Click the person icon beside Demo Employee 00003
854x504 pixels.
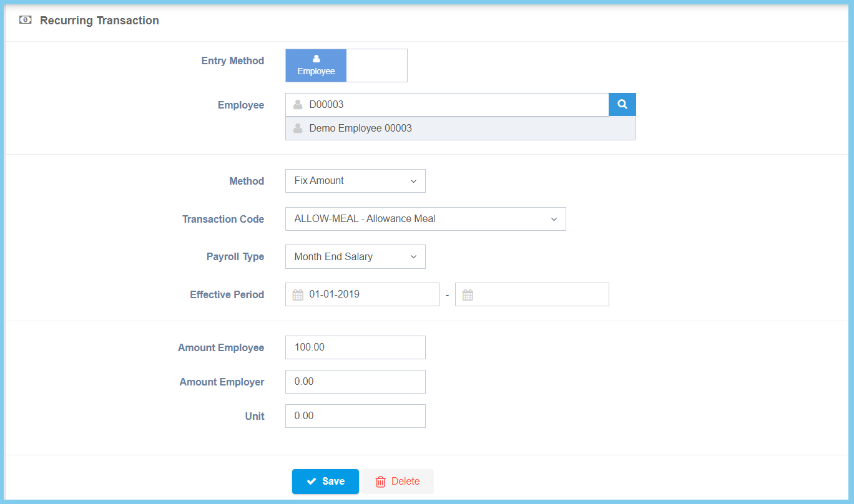[298, 128]
